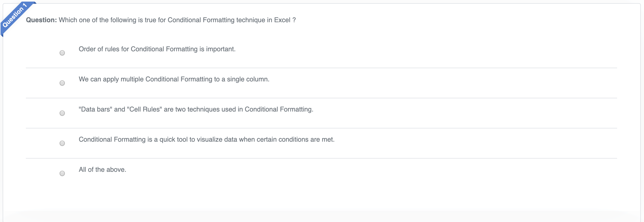Click the question mark ending the question
The width and height of the screenshot is (644, 222).
[294, 20]
